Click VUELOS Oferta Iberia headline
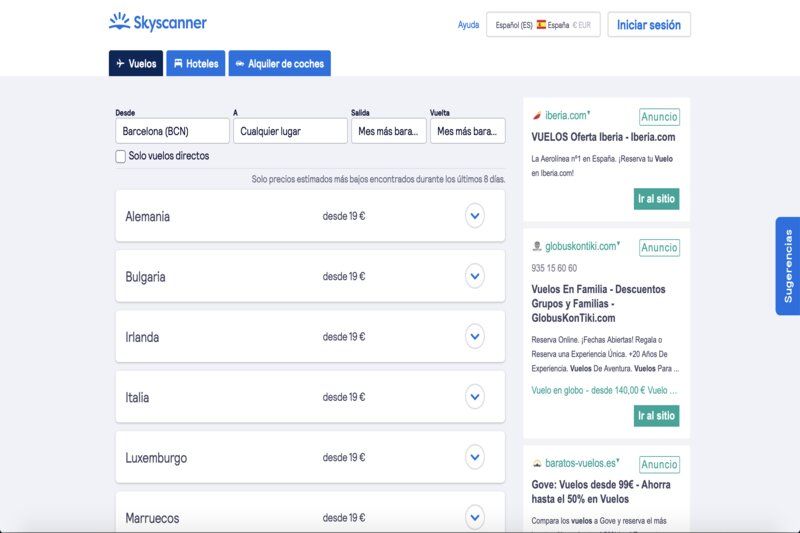 point(603,137)
